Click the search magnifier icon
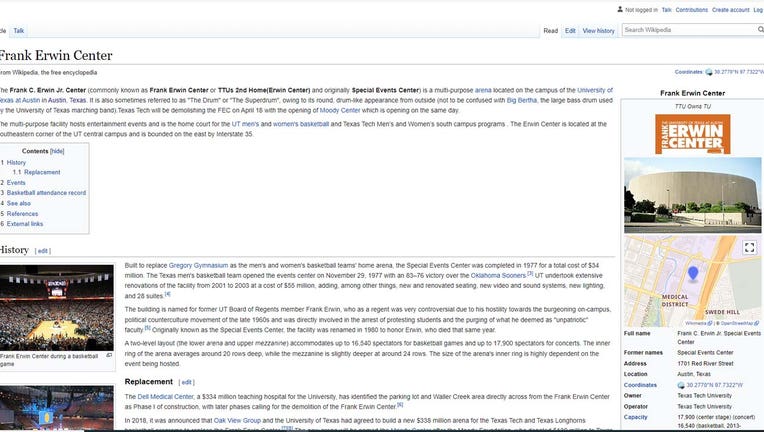The image size is (764, 432). point(761,30)
